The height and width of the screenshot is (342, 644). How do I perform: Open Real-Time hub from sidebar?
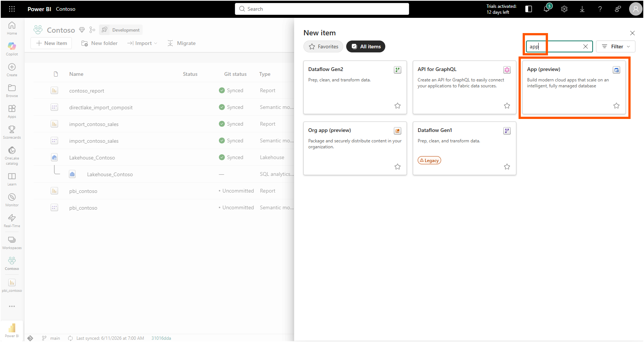tap(12, 220)
